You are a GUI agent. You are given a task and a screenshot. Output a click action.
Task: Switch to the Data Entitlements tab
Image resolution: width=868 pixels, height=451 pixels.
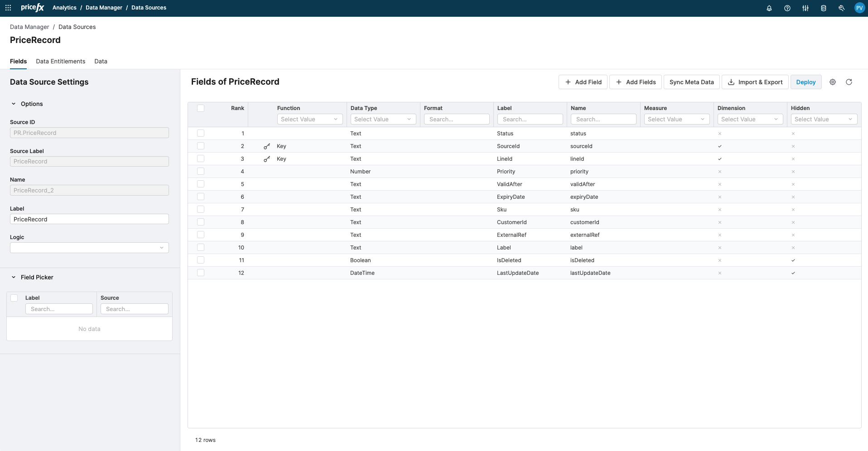pos(60,61)
